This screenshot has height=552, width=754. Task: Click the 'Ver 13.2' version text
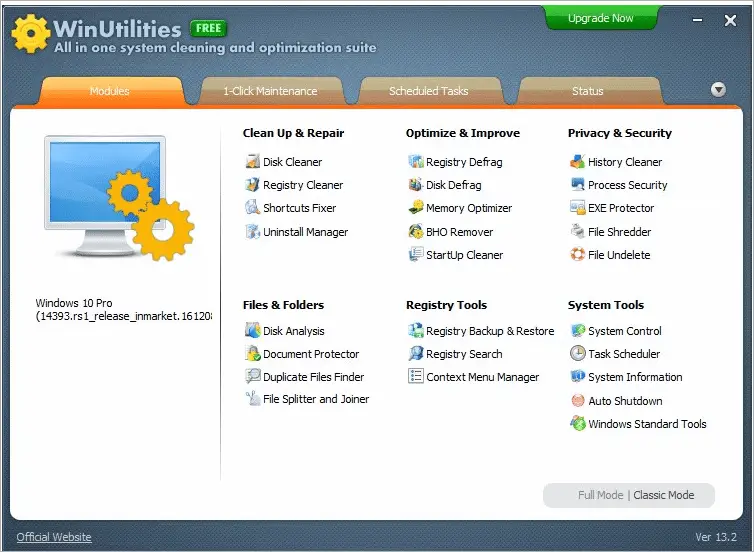click(x=716, y=537)
